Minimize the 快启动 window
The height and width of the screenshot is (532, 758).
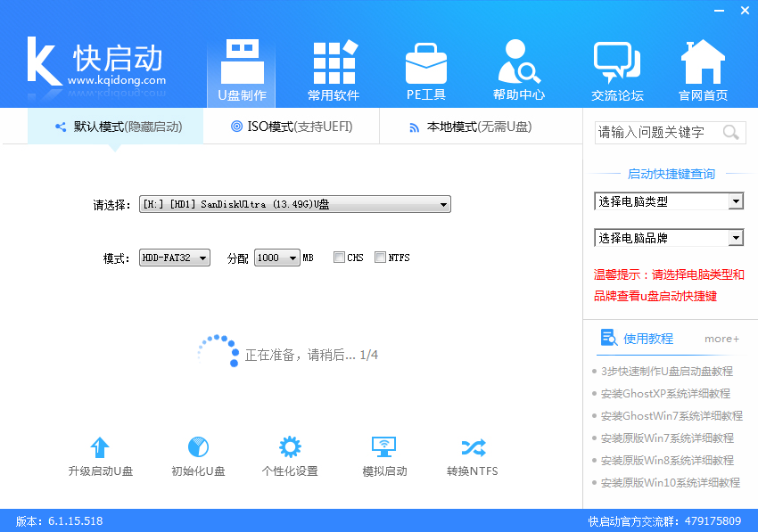(720, 11)
